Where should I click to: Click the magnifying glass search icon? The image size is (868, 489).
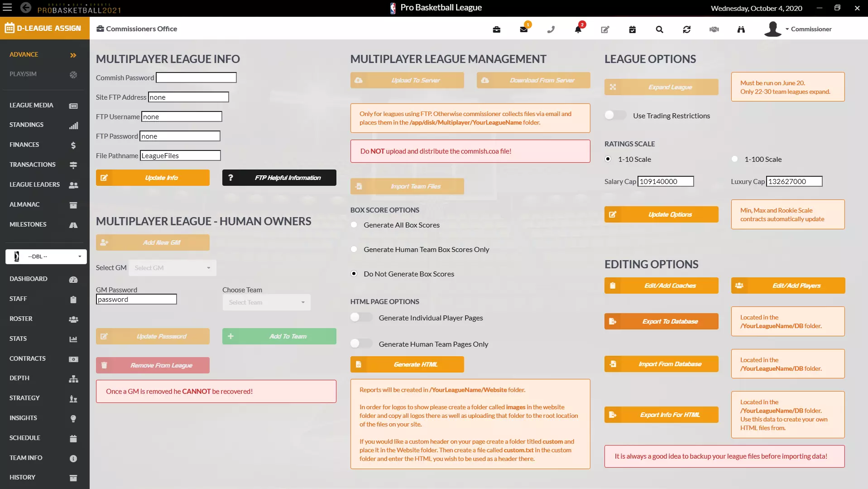(x=660, y=29)
